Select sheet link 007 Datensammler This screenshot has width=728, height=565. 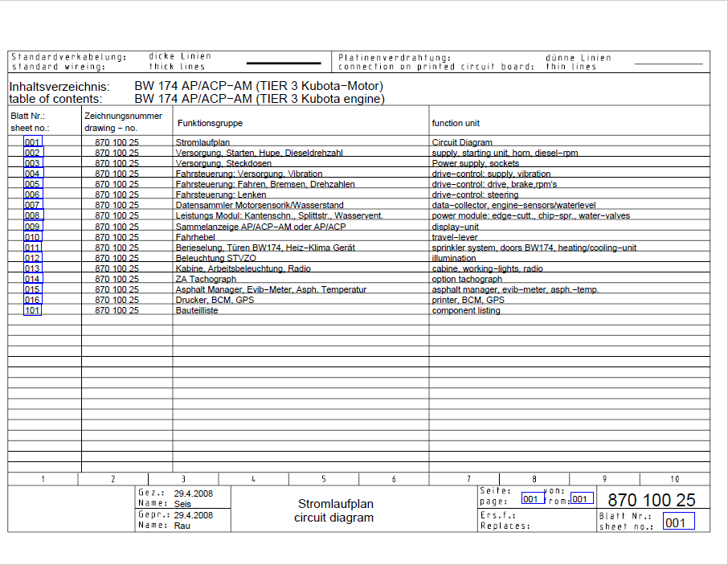pos(32,205)
